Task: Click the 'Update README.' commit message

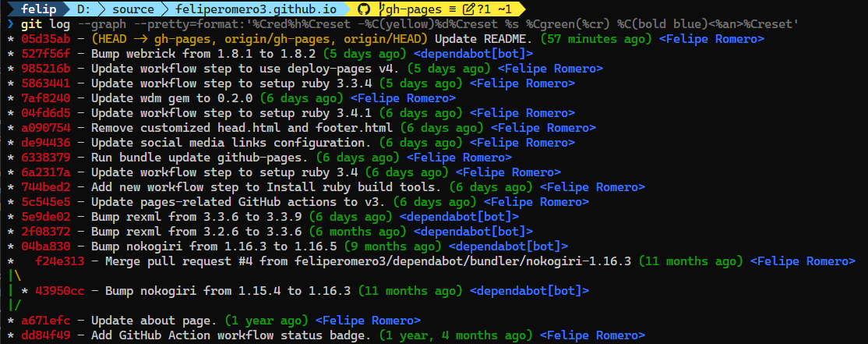Action: tap(484, 39)
